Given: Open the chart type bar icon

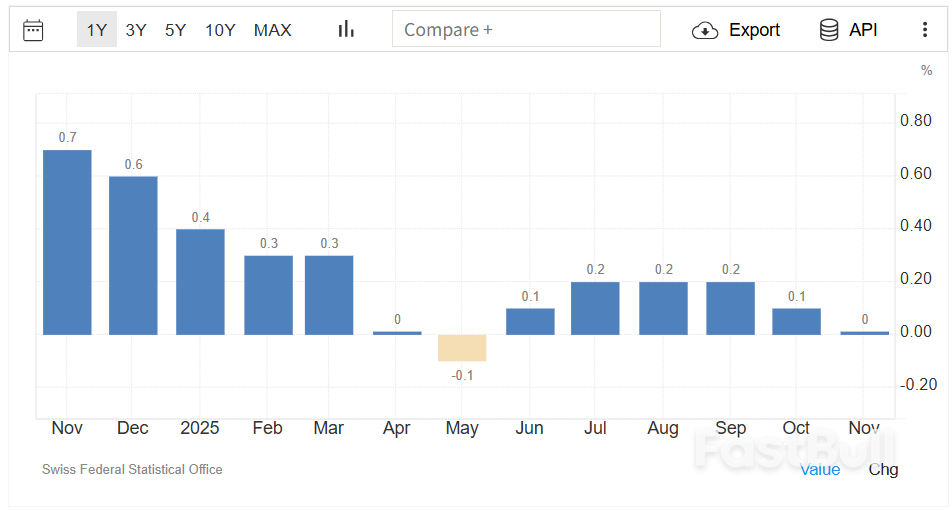Looking at the screenshot, I should (346, 30).
